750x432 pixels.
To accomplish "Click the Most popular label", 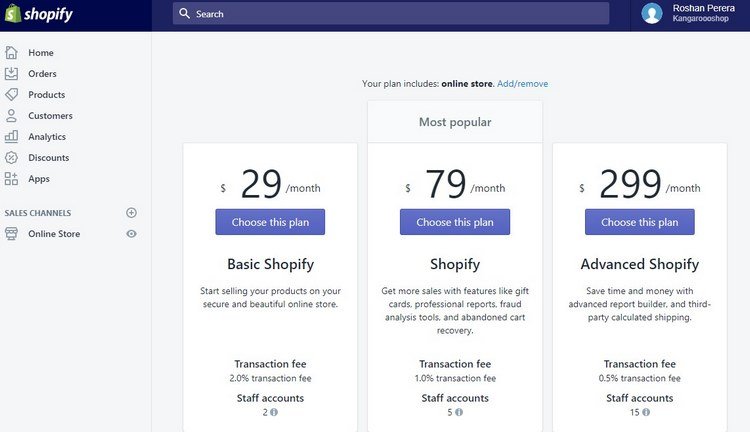I will [455, 122].
